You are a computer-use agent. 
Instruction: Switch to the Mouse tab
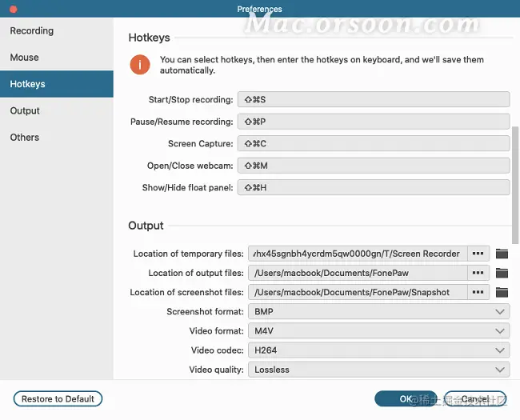(x=57, y=58)
